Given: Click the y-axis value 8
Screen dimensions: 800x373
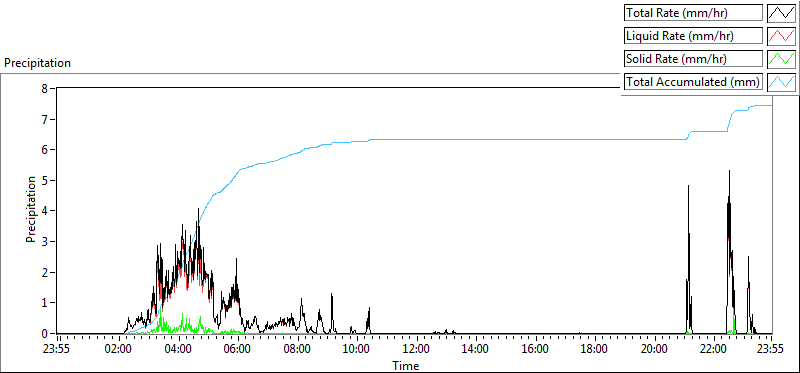Looking at the screenshot, I should (45, 89).
